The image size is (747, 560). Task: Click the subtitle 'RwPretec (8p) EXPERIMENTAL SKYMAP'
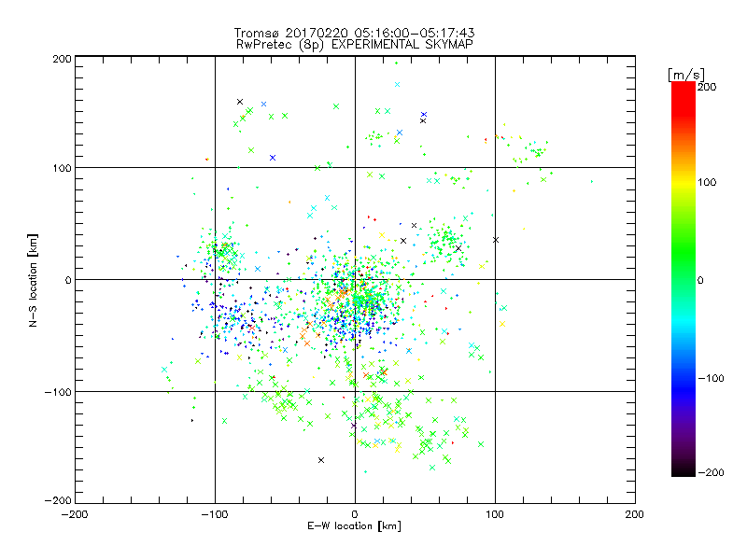355,45
